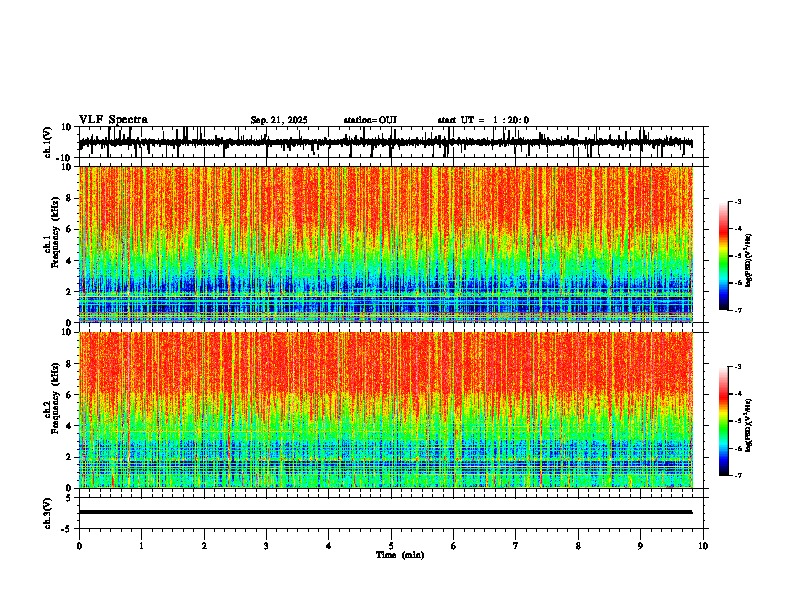Click time axis tick label 2
792x612 pixels.
tap(204, 546)
